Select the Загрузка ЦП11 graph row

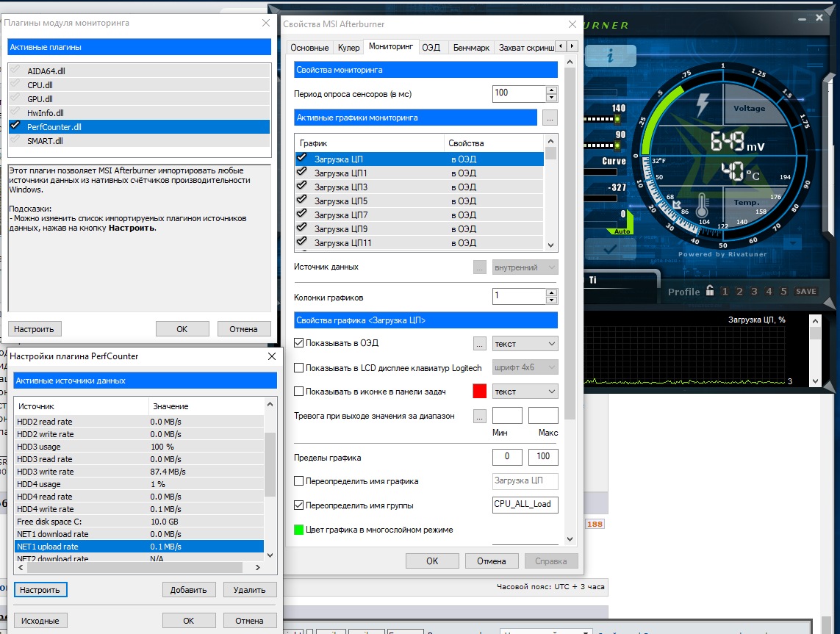click(420, 242)
